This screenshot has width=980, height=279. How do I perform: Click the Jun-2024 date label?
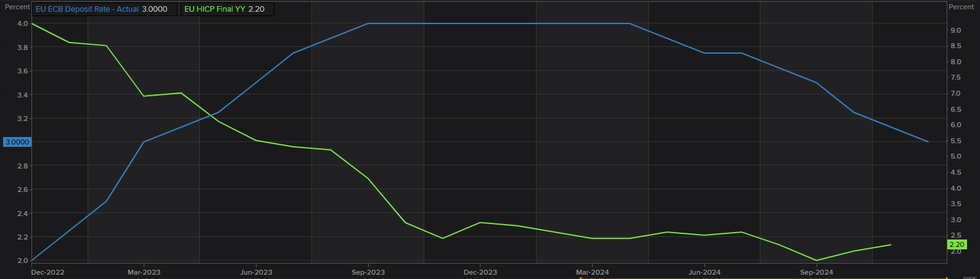(x=704, y=272)
